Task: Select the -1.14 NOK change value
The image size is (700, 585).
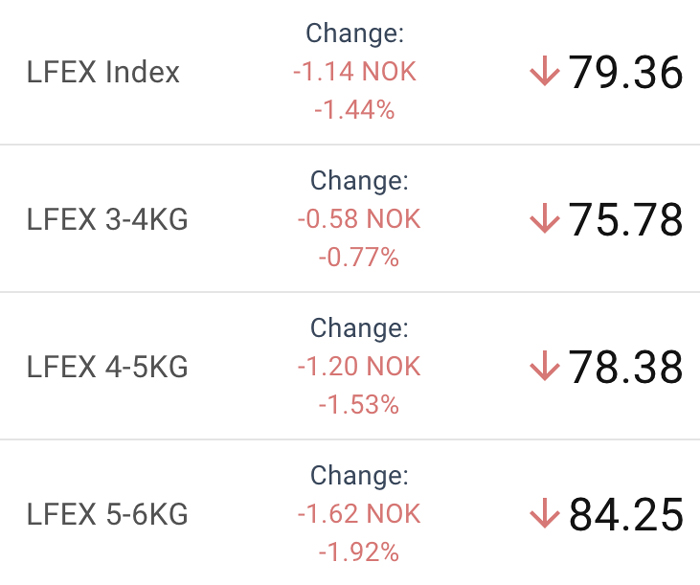Action: pos(355,71)
